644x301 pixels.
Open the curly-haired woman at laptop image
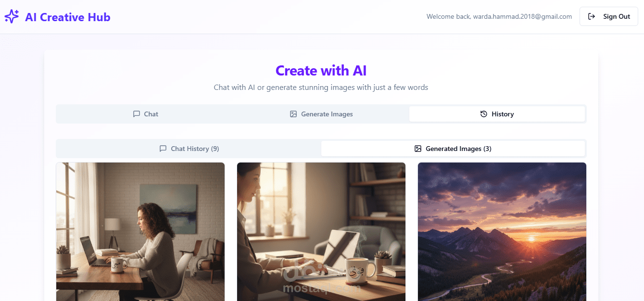tap(140, 232)
